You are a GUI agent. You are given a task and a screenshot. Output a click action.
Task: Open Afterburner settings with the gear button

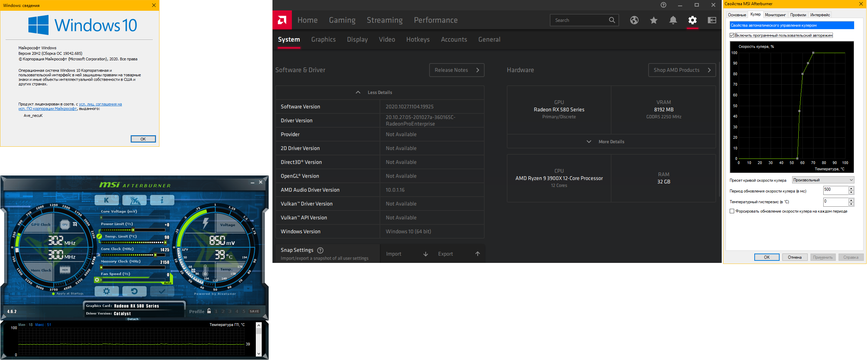[x=106, y=291]
